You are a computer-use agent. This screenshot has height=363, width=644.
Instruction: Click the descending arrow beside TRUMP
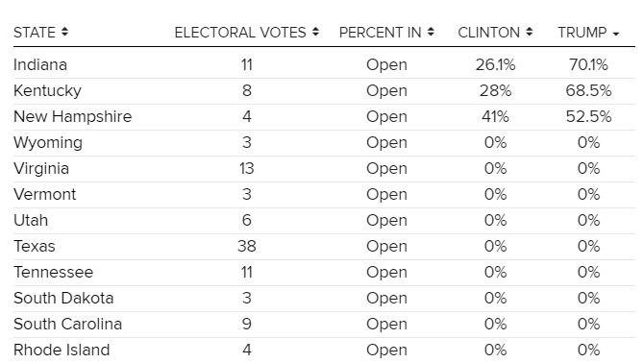[616, 34]
